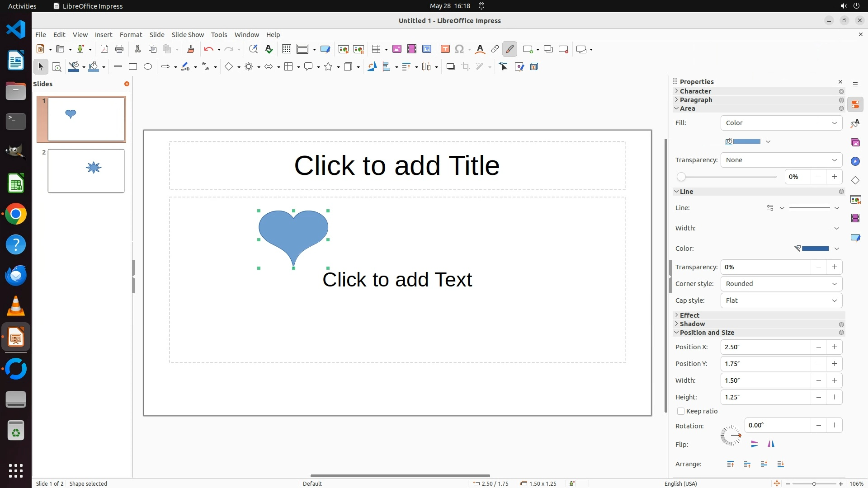Select the Ellipse drawing tool
868x488 pixels.
tap(148, 66)
